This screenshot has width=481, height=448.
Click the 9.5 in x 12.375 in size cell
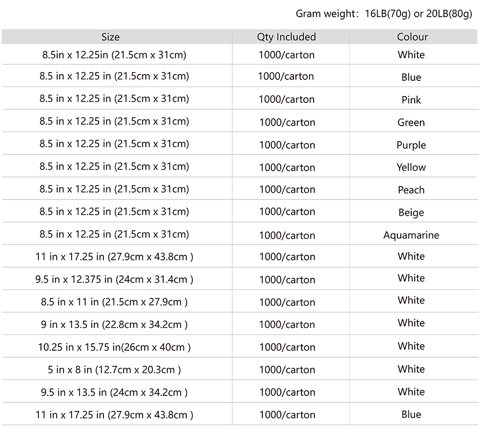114,279
